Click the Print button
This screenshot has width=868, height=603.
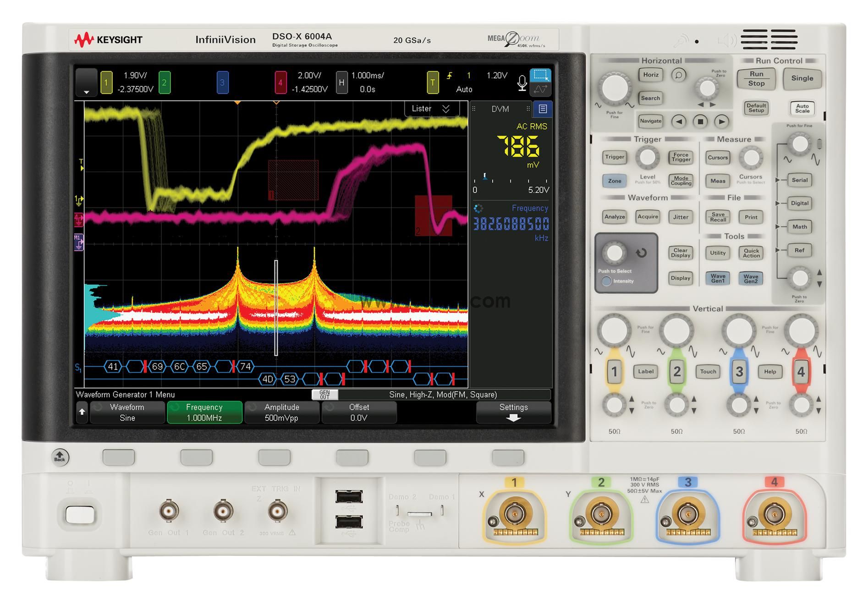[x=751, y=217]
